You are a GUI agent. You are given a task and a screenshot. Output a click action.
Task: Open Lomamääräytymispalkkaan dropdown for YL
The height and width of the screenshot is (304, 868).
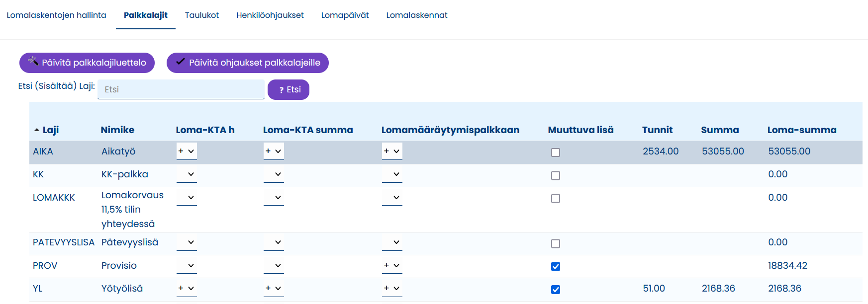tap(392, 288)
